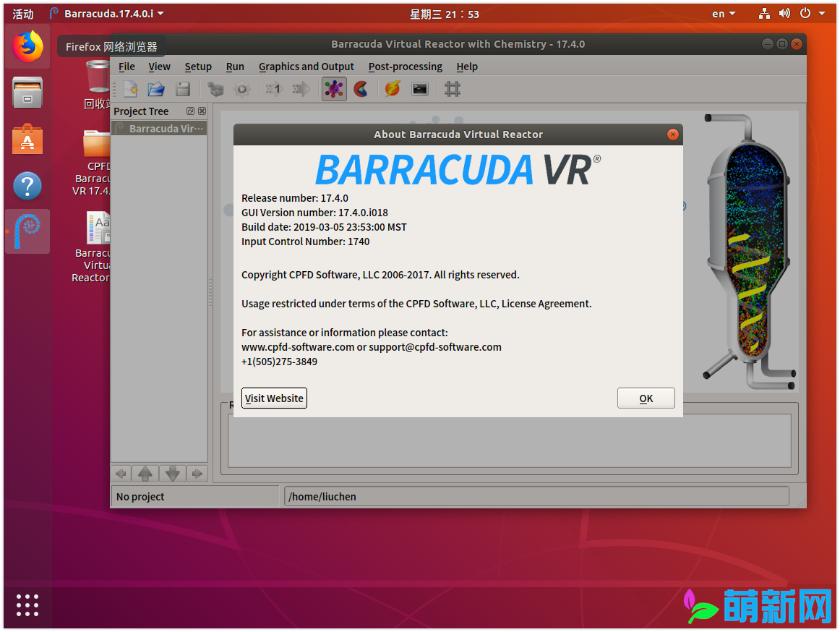
Task: Open an existing project file
Action: tap(156, 88)
